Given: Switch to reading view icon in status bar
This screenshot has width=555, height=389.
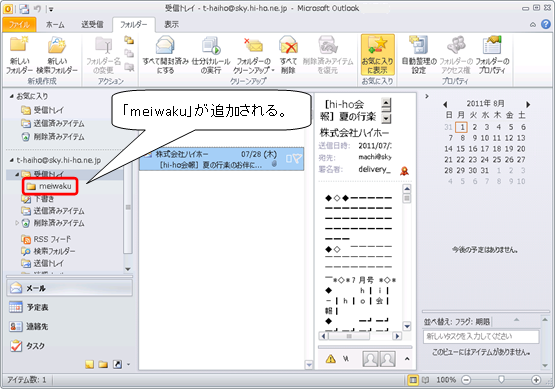Looking at the screenshot, I should (425, 380).
